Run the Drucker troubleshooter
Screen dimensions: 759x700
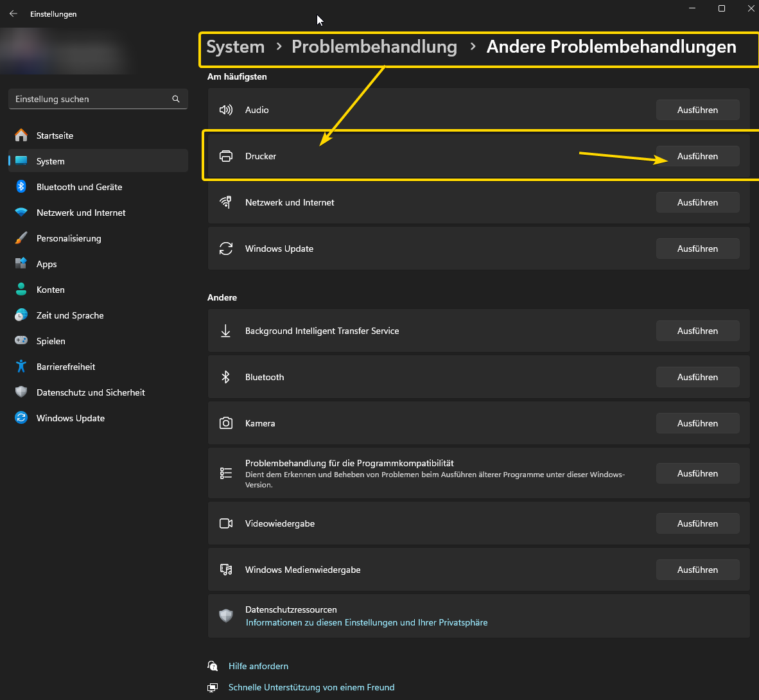[x=697, y=156]
